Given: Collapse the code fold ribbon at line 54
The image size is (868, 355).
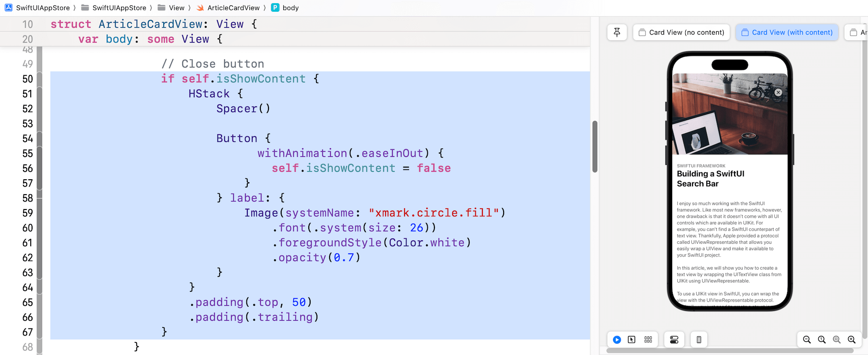Looking at the screenshot, I should [x=39, y=139].
